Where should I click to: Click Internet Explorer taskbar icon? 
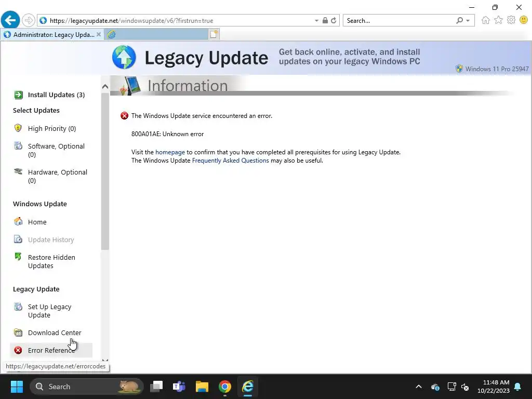248,387
